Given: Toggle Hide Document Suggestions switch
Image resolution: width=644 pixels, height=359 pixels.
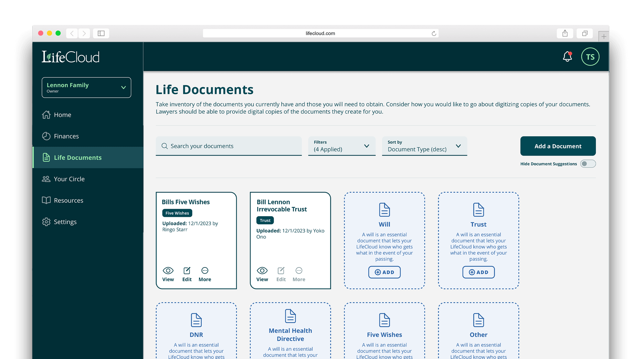Looking at the screenshot, I should [x=588, y=164].
